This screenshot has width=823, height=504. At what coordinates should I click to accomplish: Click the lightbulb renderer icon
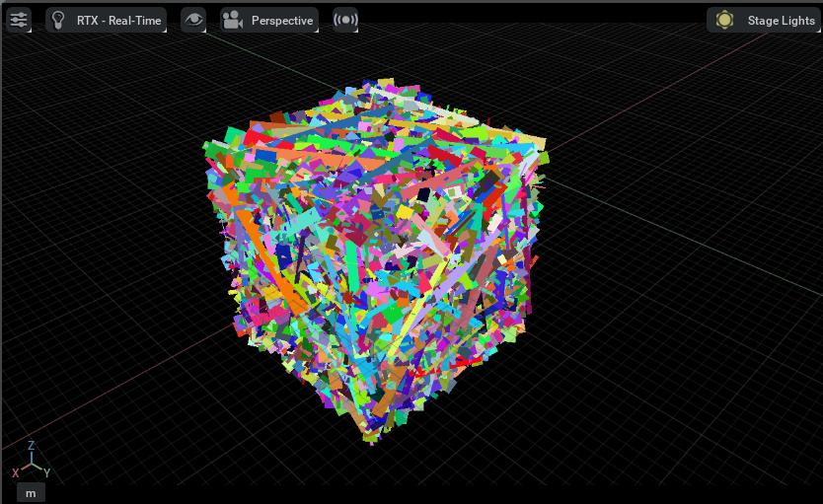(x=59, y=20)
